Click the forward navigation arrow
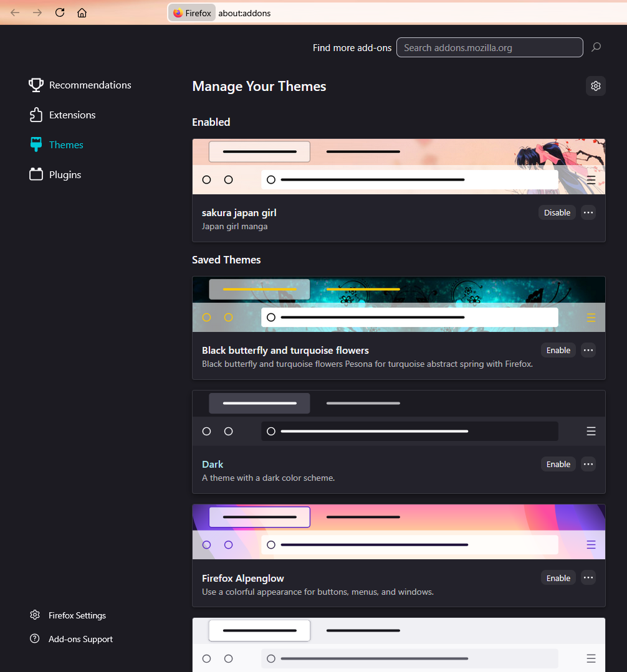 [x=37, y=13]
